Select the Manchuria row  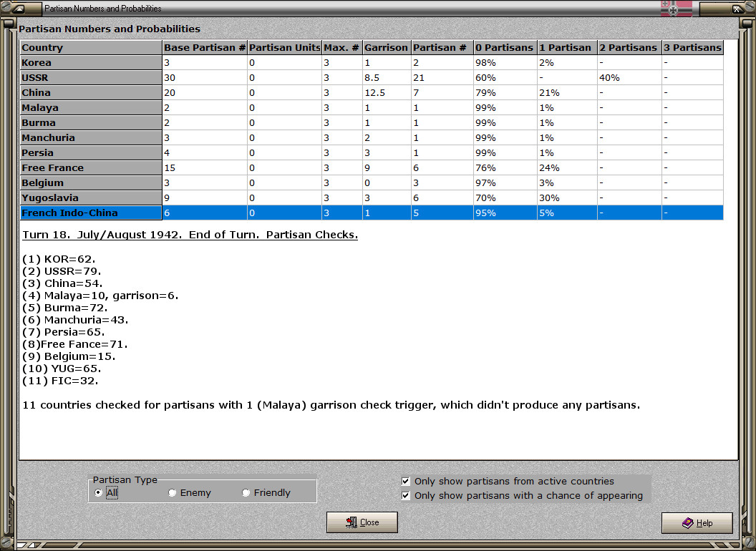[x=372, y=137]
